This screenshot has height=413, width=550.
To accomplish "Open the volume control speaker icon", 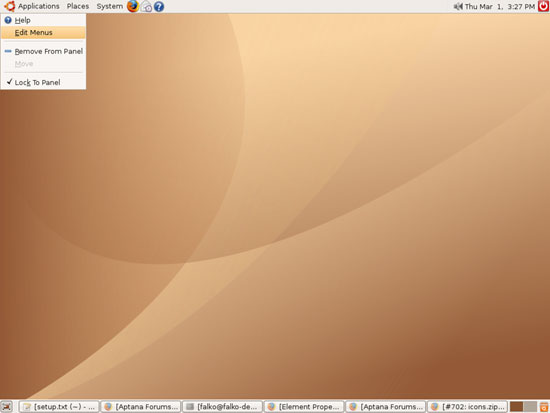I will tap(458, 6).
